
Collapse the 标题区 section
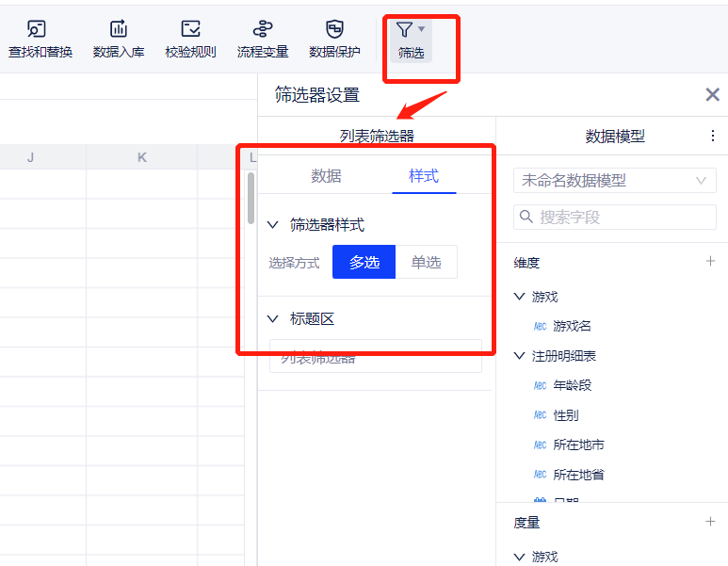(273, 319)
